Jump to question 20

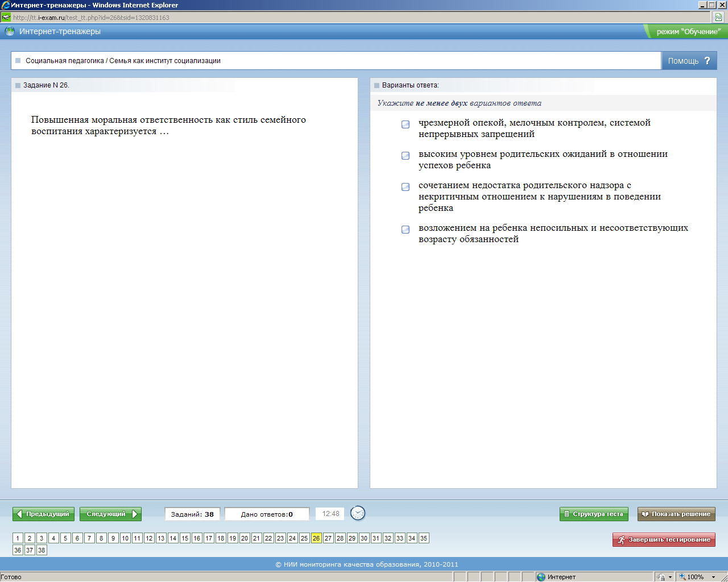245,538
